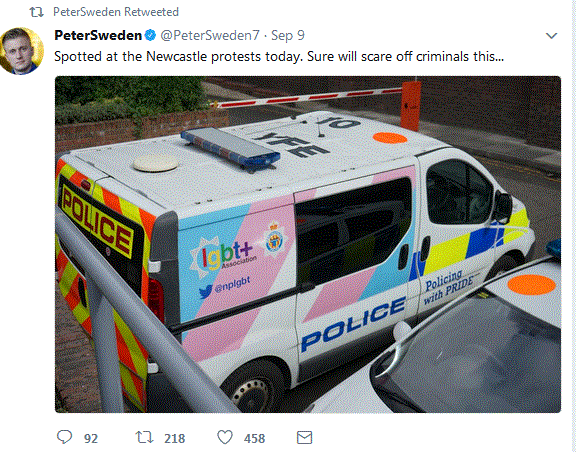This screenshot has width=576, height=452.
Task: Click the like count 458
Action: coord(254,438)
